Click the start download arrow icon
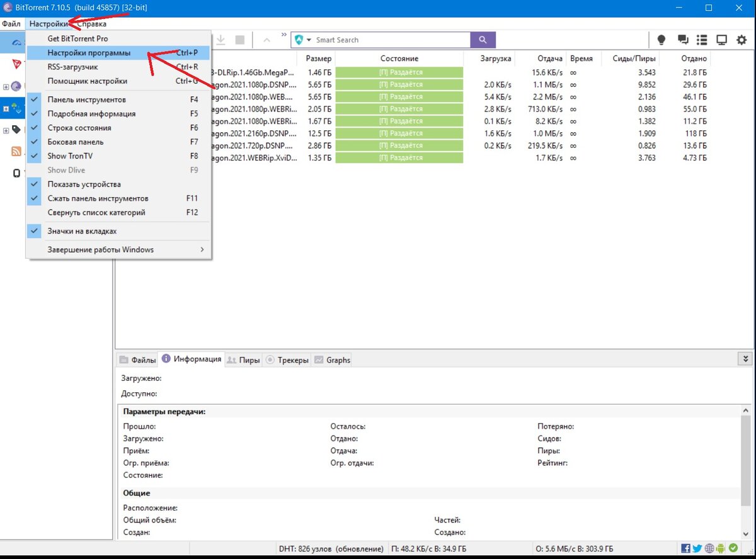 (x=221, y=40)
